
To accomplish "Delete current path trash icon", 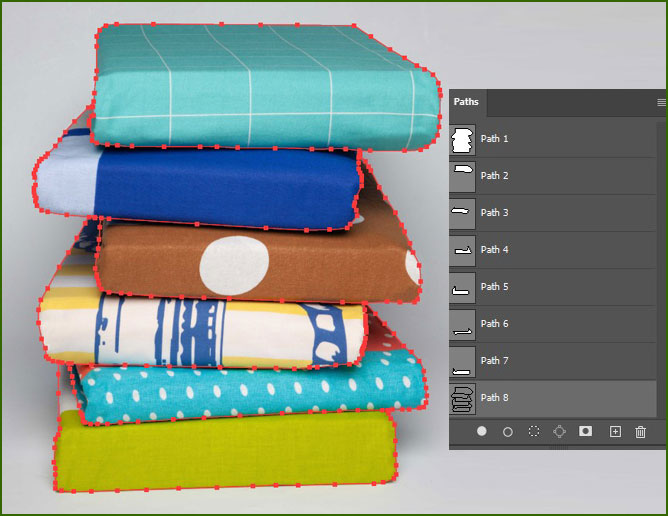I will (x=640, y=432).
